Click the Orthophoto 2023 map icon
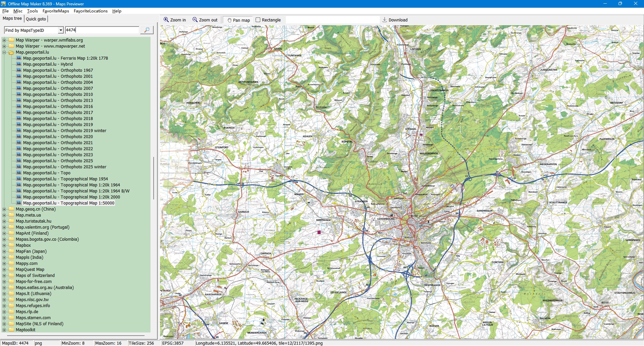Screen dimensions: 644x346 coord(19,155)
